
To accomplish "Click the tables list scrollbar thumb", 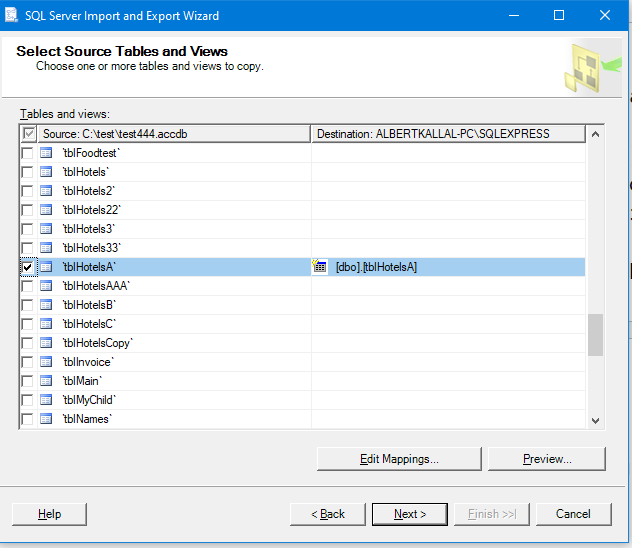I will coord(595,335).
